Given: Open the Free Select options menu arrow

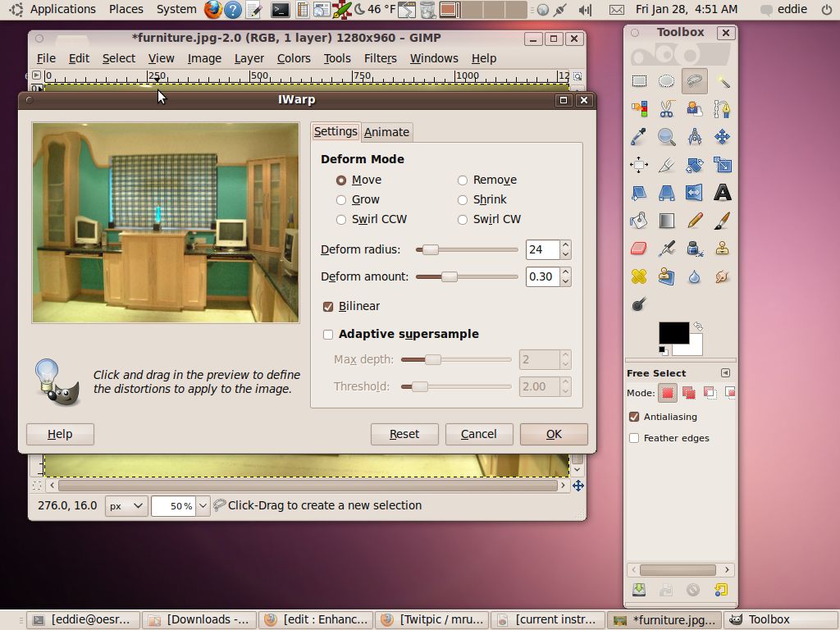Looking at the screenshot, I should pyautogui.click(x=725, y=373).
